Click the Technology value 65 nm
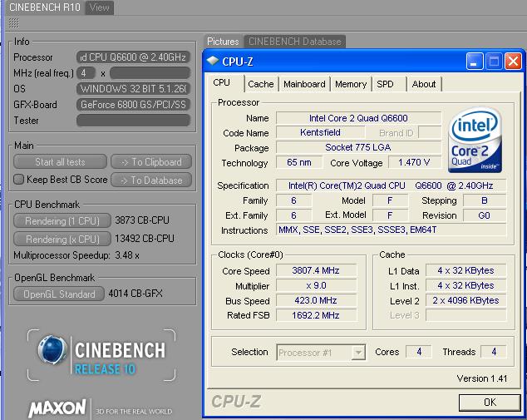This screenshot has width=527, height=420. pyautogui.click(x=298, y=162)
